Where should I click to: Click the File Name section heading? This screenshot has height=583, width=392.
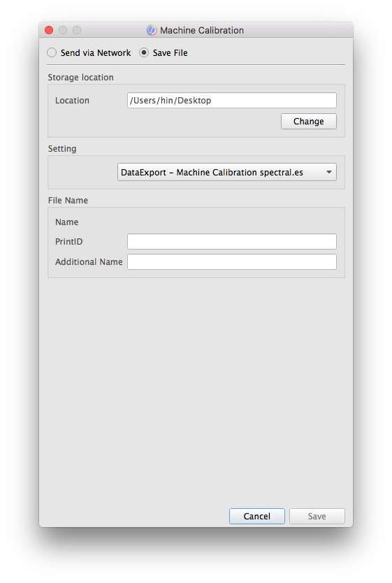coord(68,201)
